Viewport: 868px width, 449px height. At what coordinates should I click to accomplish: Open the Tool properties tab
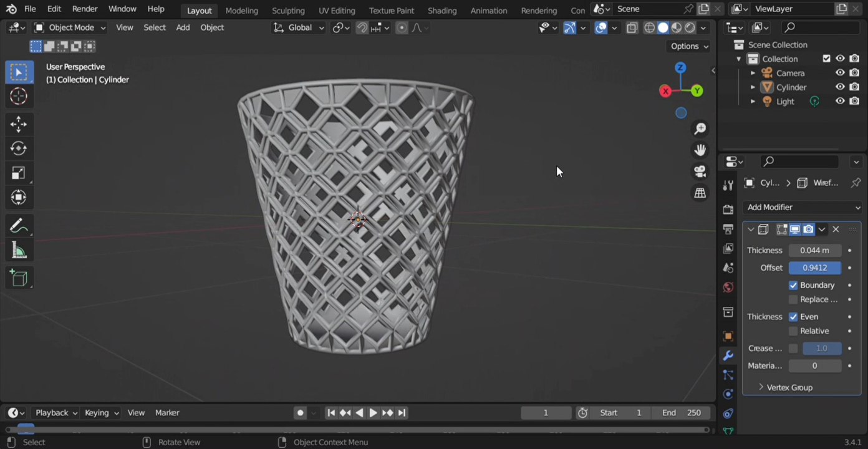pyautogui.click(x=728, y=185)
